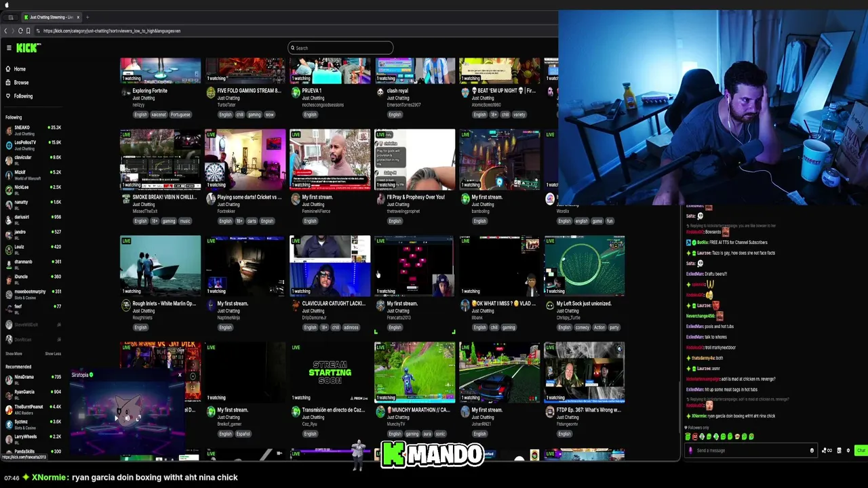Click FIVE FOLD GAMING STREAM channel avatar

(x=211, y=93)
